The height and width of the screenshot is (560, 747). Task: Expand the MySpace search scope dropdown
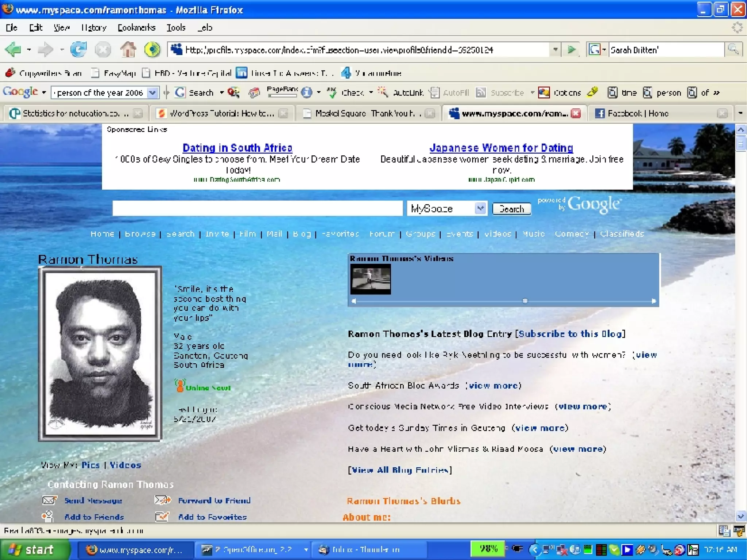pyautogui.click(x=480, y=208)
